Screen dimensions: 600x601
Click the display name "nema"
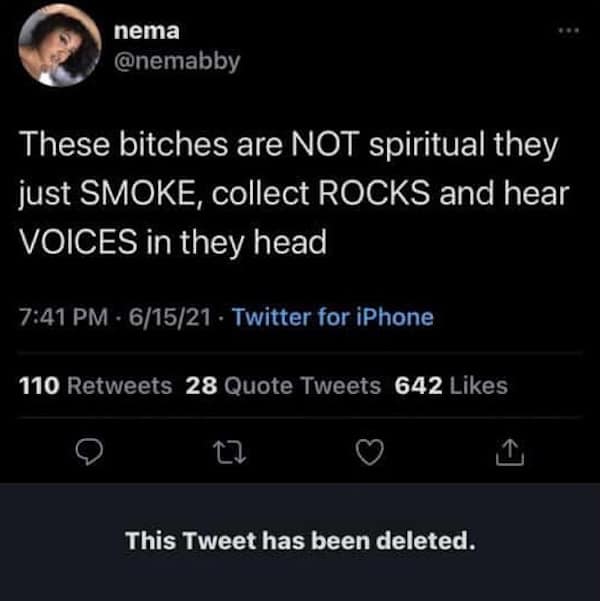point(142,31)
